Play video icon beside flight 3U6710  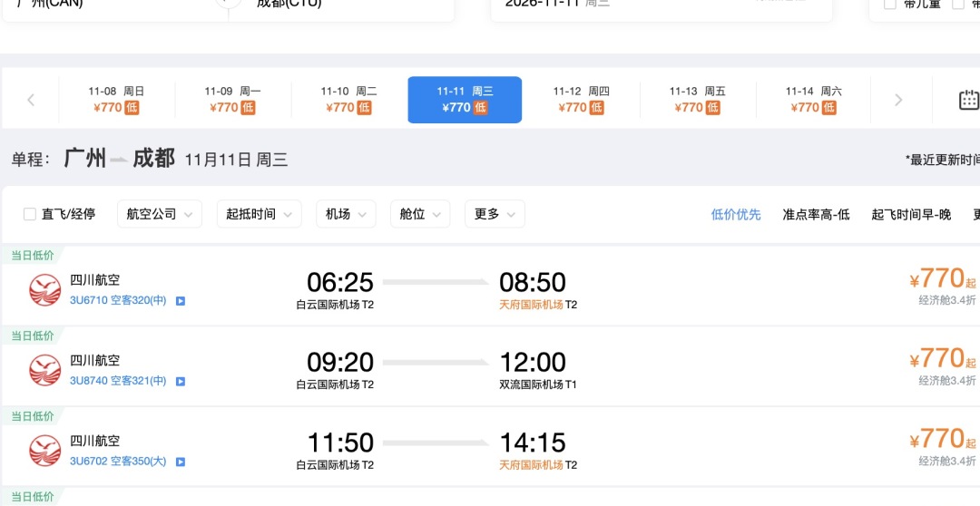point(181,301)
